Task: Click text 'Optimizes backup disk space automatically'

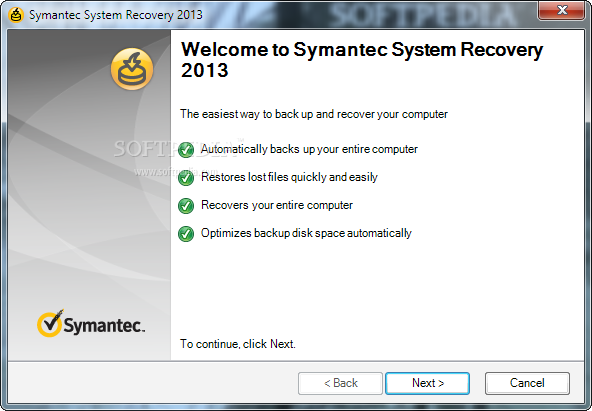Action: 306,233
